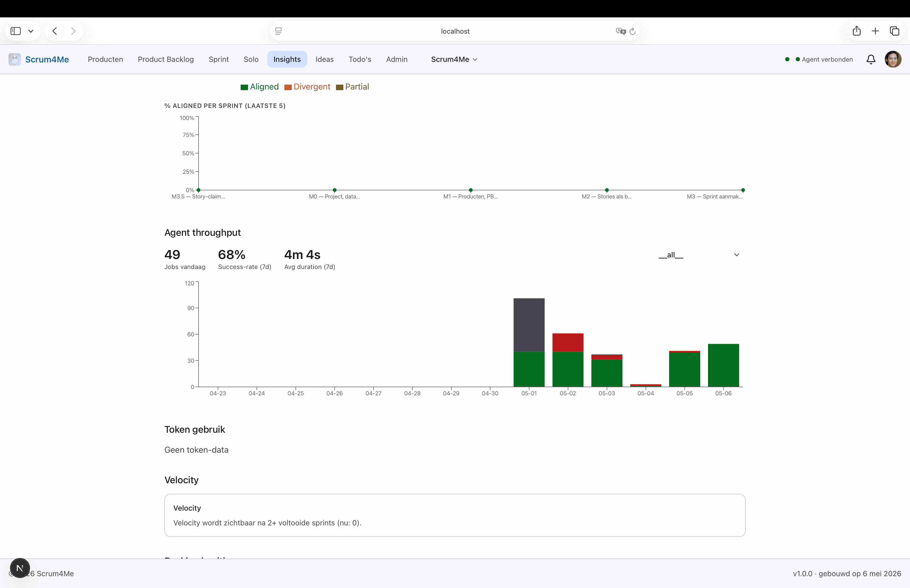Screen dimensions: 910x588
Task: Click the 'Agent throughput' heading
Action: click(202, 232)
